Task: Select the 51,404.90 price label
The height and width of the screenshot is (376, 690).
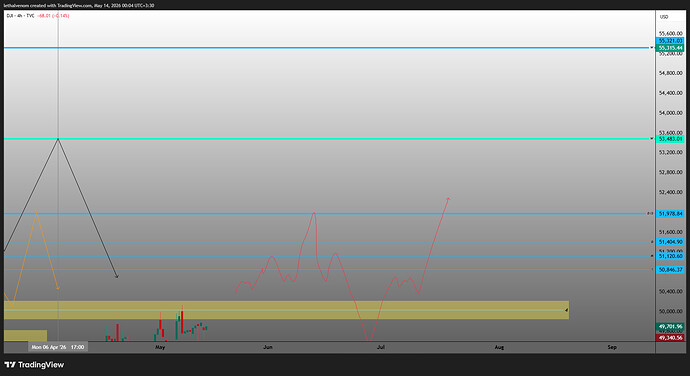Action: 670,242
